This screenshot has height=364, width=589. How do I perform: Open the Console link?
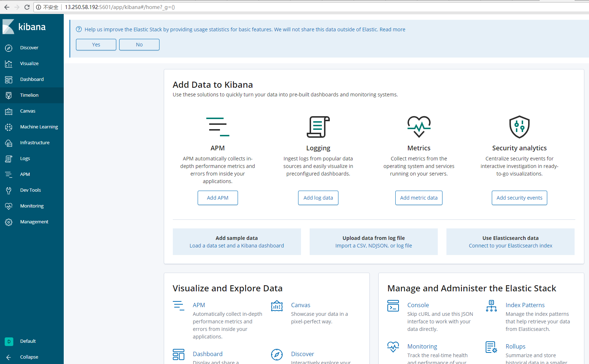click(418, 305)
